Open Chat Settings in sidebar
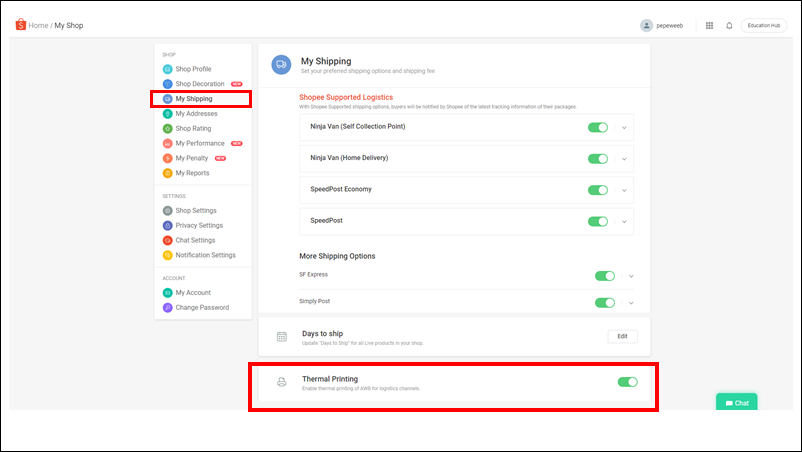This screenshot has height=452, width=802. point(195,240)
